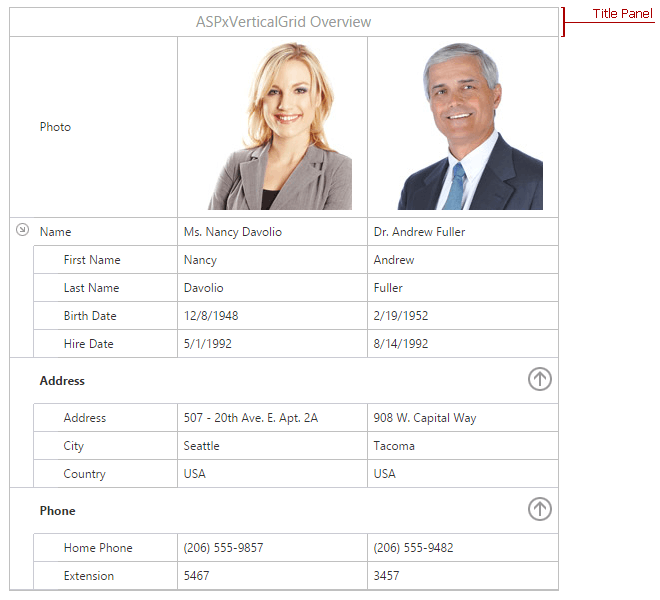This screenshot has width=660, height=600.
Task: Collapse the Name row expand button
Action: coord(22,229)
